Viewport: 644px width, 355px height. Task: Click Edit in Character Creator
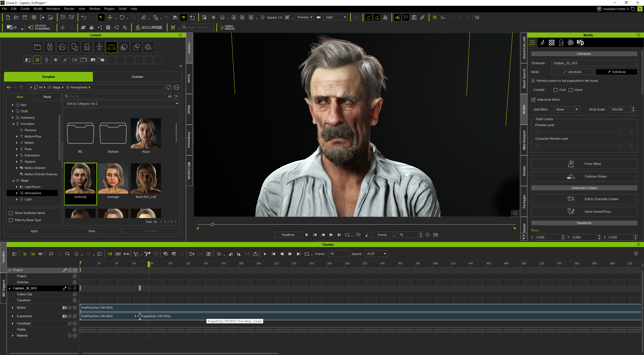(584, 199)
